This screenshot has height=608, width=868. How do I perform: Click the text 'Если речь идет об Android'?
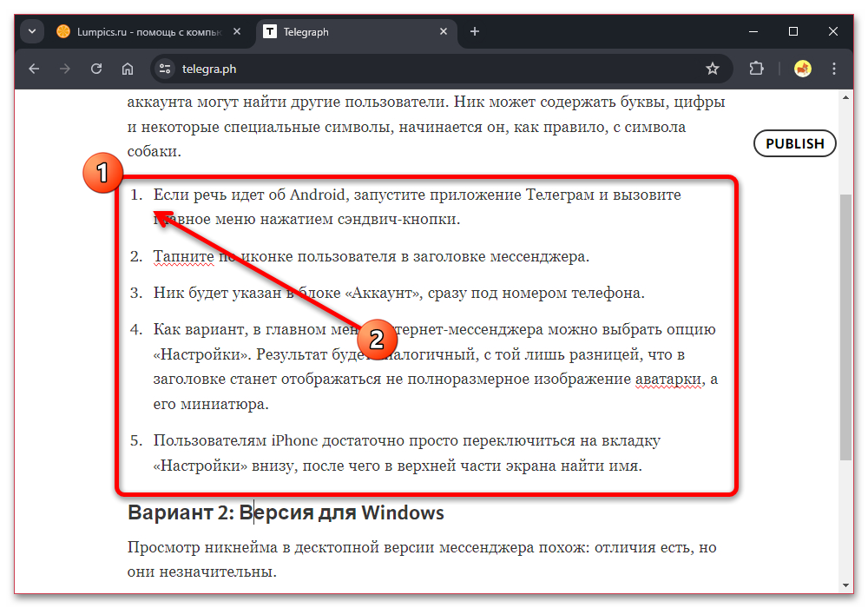249,195
